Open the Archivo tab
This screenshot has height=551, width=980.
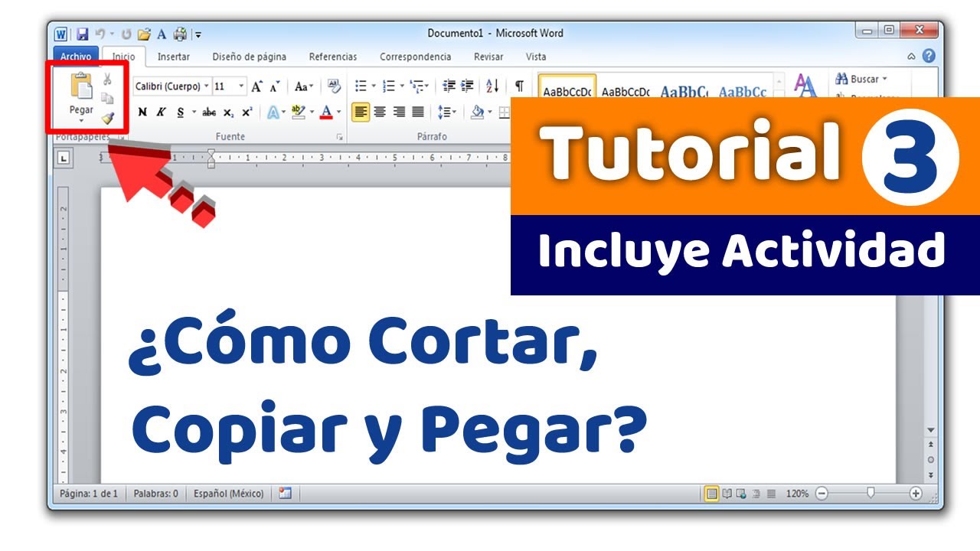tap(76, 57)
